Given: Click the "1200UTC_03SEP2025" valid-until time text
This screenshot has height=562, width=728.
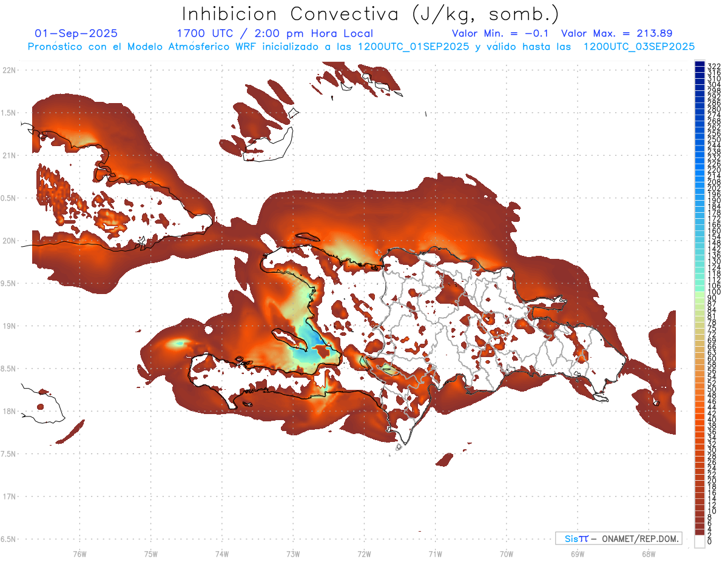Looking at the screenshot, I should pyautogui.click(x=639, y=46).
